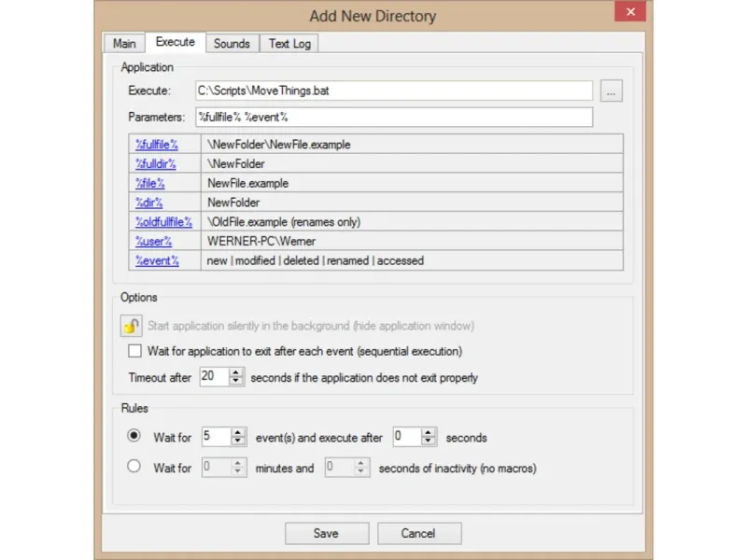Click the Start application silently option text
The image size is (747, 560).
(x=311, y=326)
